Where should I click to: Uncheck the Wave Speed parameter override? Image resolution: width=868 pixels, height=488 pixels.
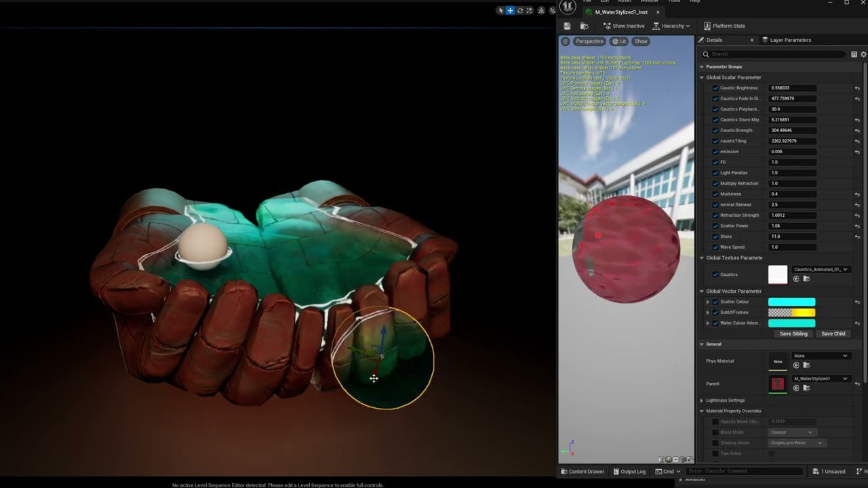[715, 247]
